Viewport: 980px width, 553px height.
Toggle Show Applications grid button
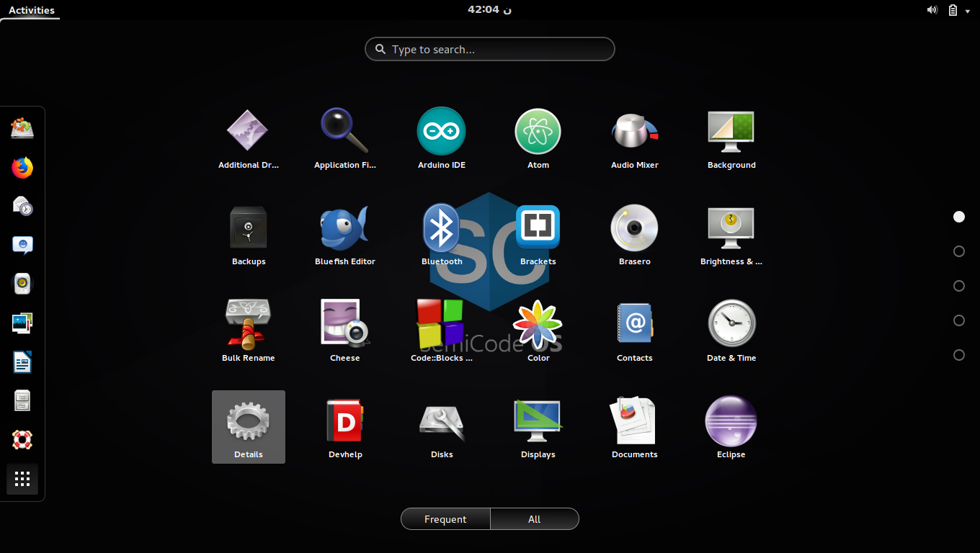22,479
